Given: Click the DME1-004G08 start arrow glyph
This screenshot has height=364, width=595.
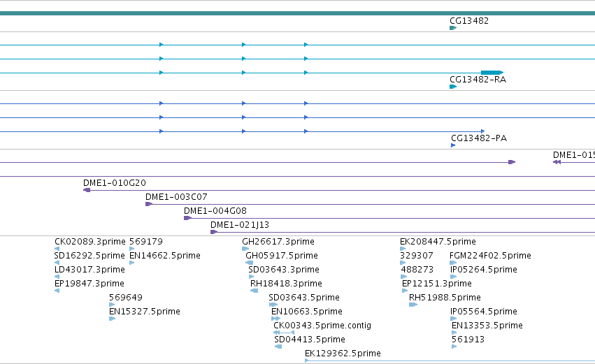Looking at the screenshot, I should click(187, 218).
